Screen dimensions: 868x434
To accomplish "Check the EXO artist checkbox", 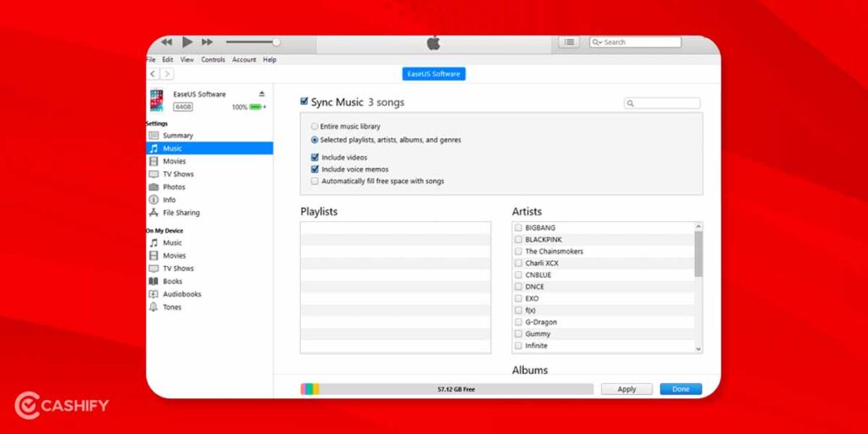I will [518, 298].
